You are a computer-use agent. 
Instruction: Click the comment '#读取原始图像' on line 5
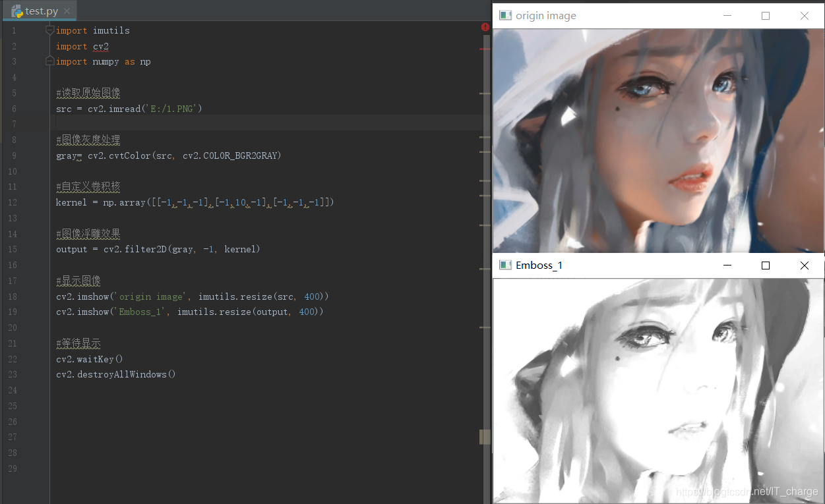(x=88, y=93)
